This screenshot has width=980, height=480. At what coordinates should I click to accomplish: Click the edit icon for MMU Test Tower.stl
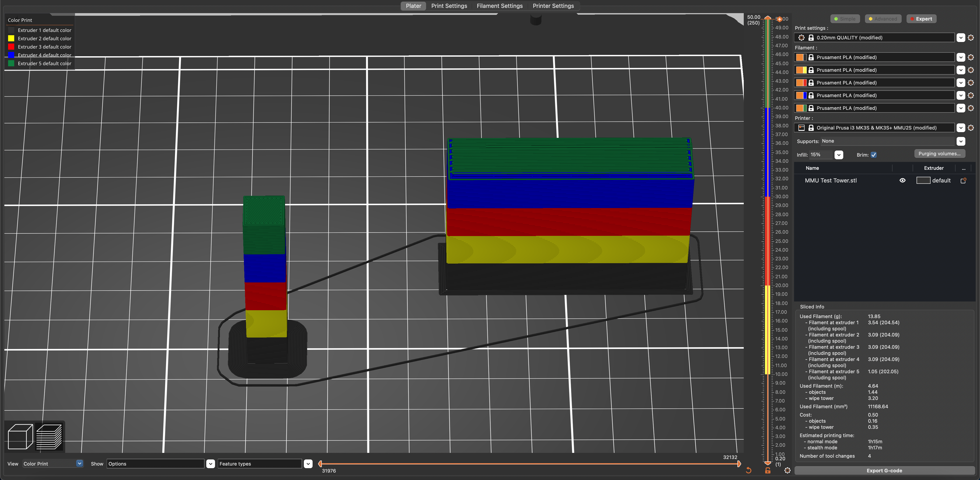[x=963, y=181]
